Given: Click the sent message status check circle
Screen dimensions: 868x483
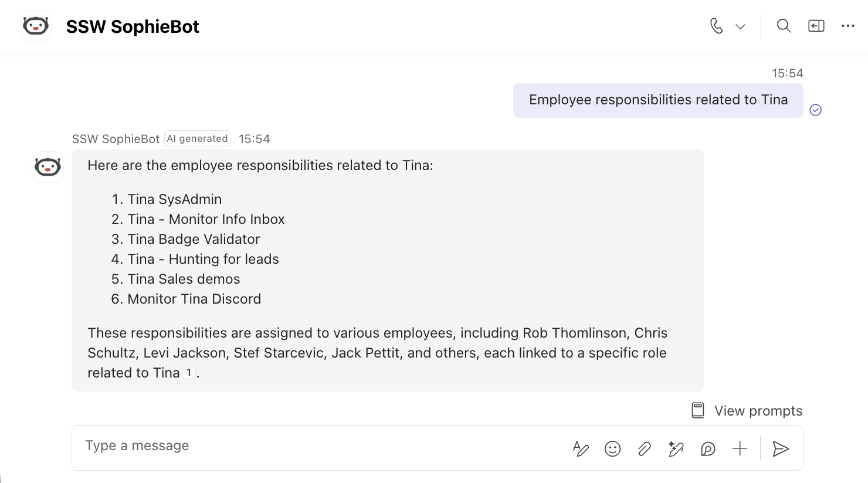Looking at the screenshot, I should (816, 110).
